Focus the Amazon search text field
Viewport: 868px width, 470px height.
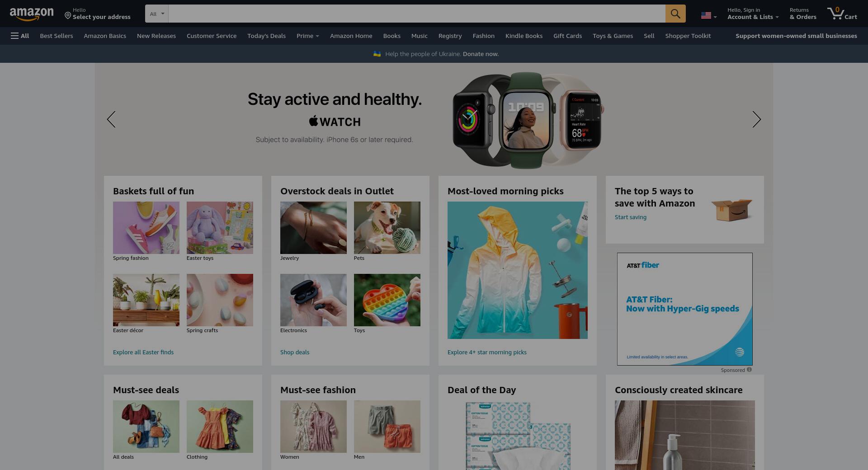pos(417,14)
